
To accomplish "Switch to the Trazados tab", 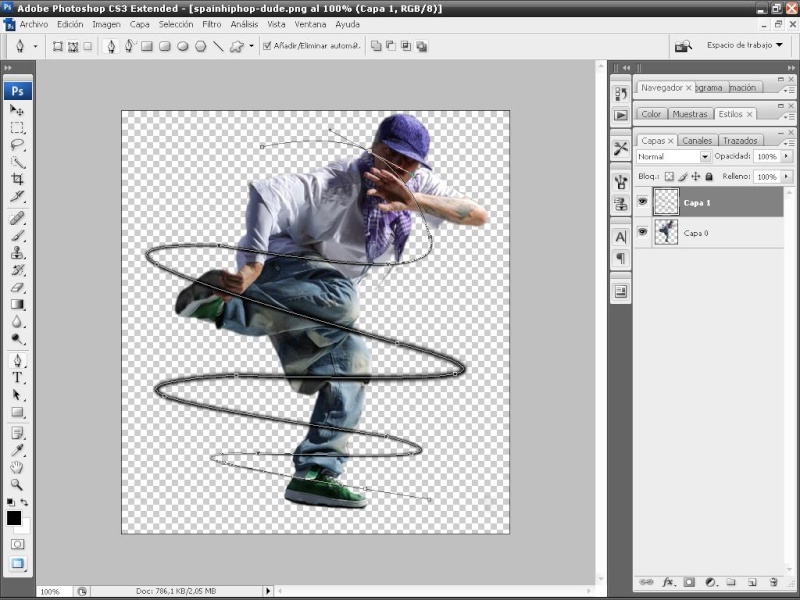I will (740, 140).
